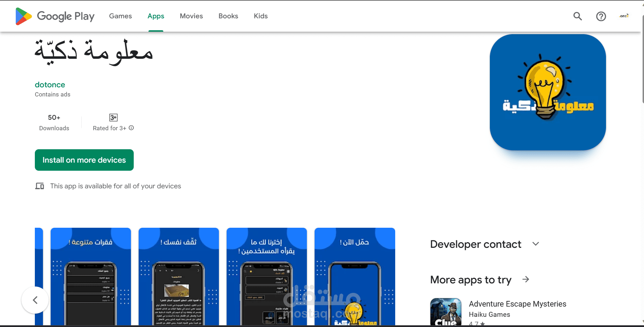644x327 pixels.
Task: Open the screenshot titled ثقف نفسك
Action: (x=179, y=276)
